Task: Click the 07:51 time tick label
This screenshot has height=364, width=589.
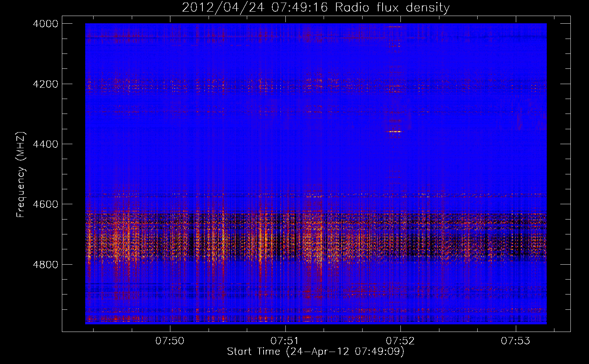Action: [285, 341]
